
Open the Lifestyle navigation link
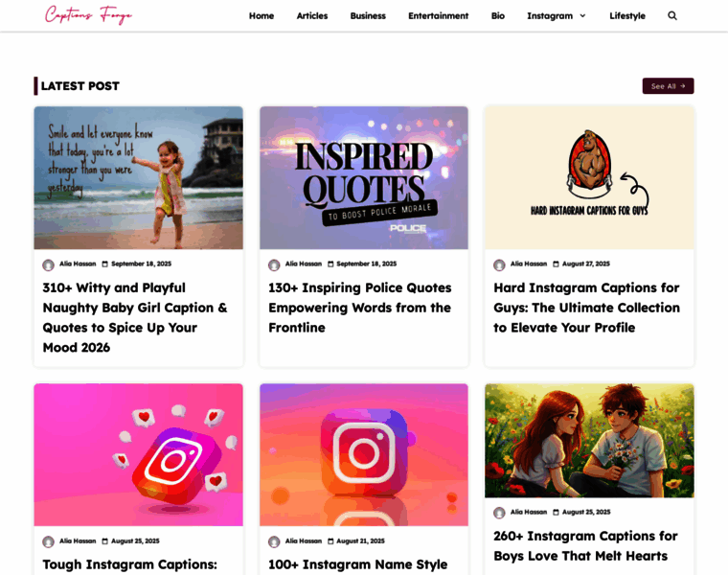[x=627, y=15]
